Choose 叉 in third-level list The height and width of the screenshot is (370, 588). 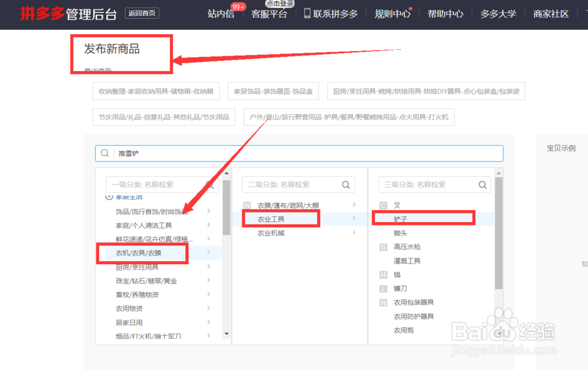point(397,205)
